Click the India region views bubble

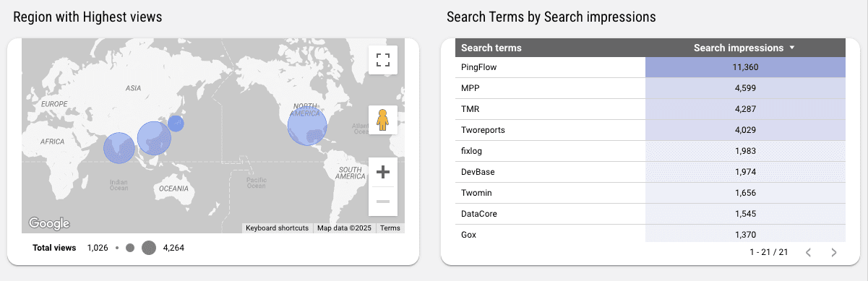click(x=119, y=149)
